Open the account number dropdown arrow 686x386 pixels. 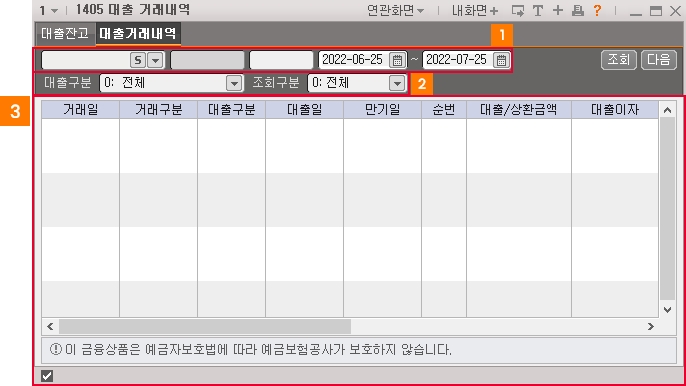[155, 60]
